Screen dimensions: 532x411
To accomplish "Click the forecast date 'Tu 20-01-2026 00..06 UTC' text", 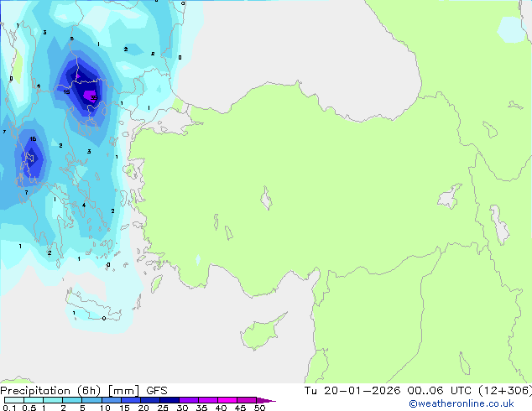I will point(388,391).
